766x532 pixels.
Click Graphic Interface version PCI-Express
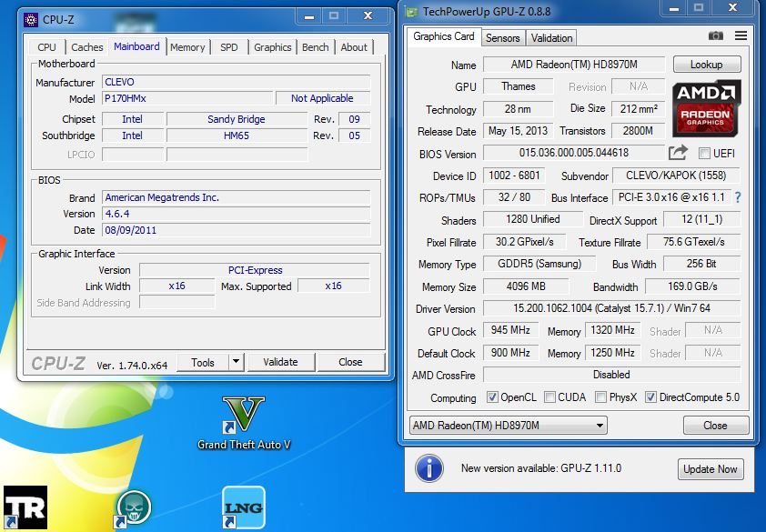pyautogui.click(x=255, y=270)
